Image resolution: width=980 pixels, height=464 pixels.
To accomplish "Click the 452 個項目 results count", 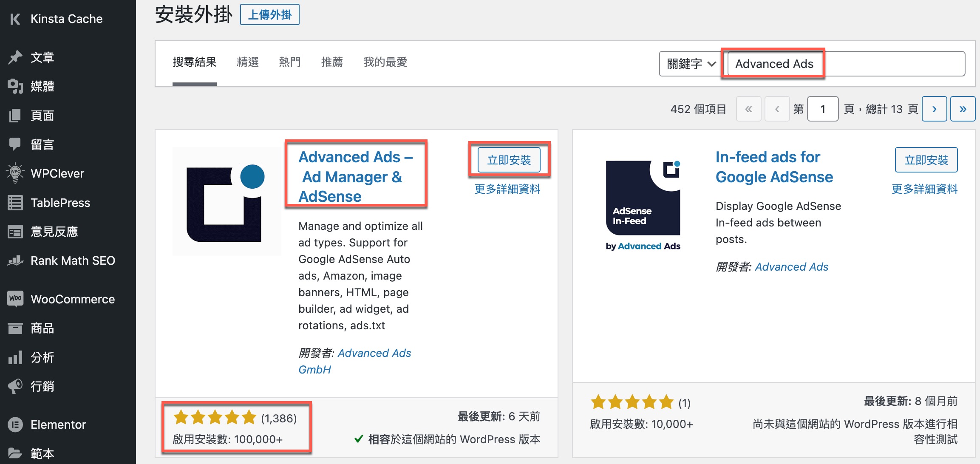I will click(x=698, y=109).
